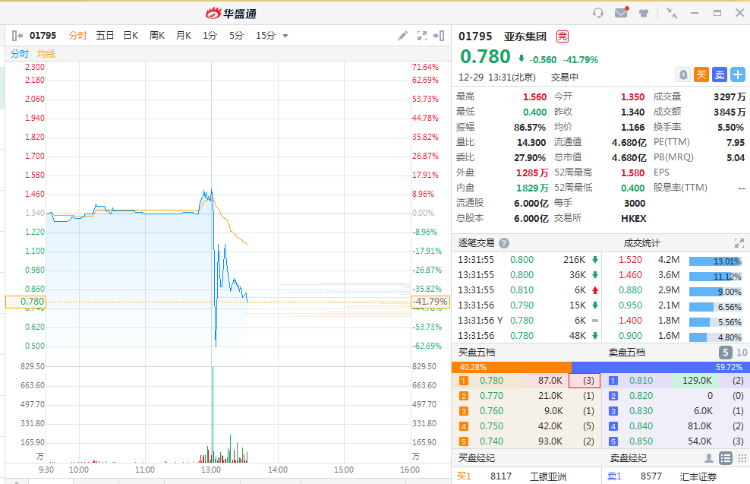Click the orange buy button
This screenshot has height=484, width=750.
pos(701,75)
